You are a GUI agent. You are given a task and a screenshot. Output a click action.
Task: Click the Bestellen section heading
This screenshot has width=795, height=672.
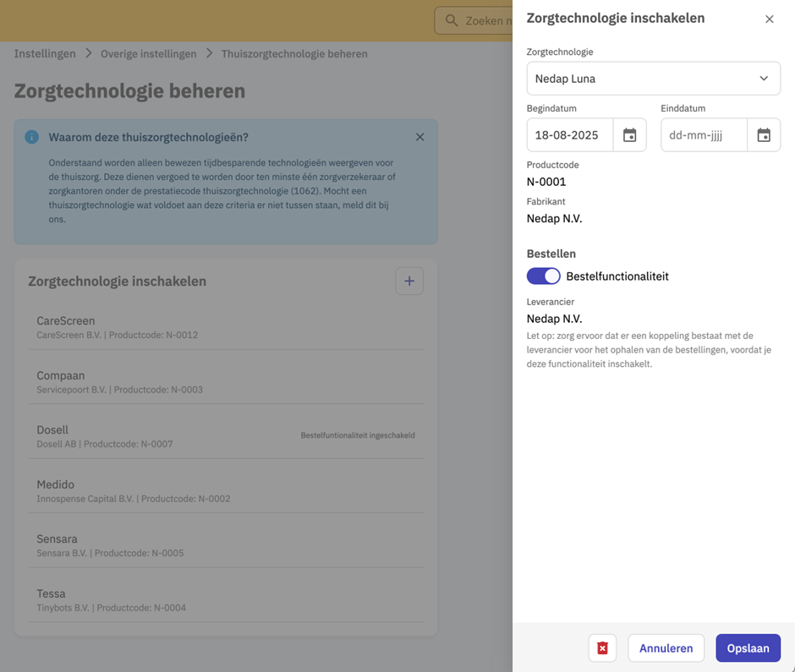click(x=551, y=254)
